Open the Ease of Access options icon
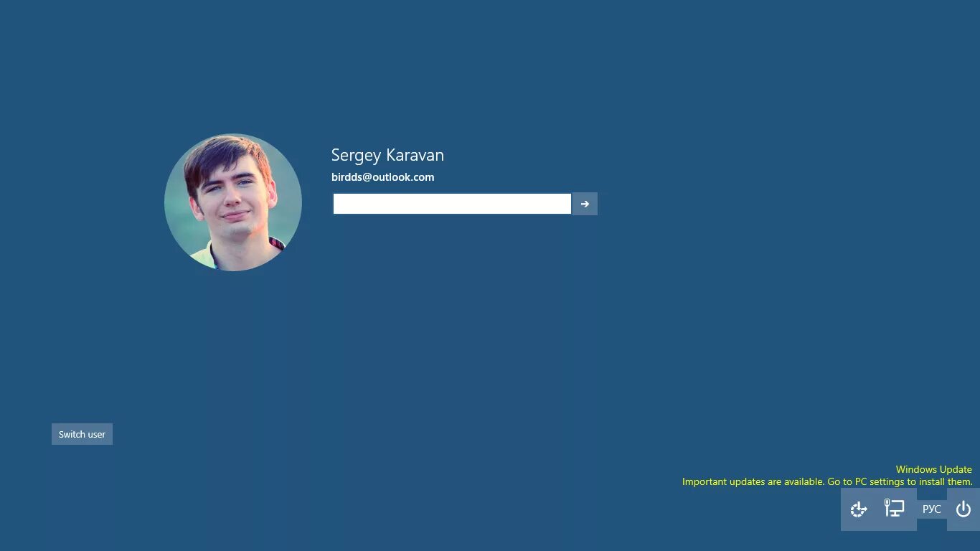Viewport: 980px width, 551px height. pyautogui.click(x=859, y=509)
